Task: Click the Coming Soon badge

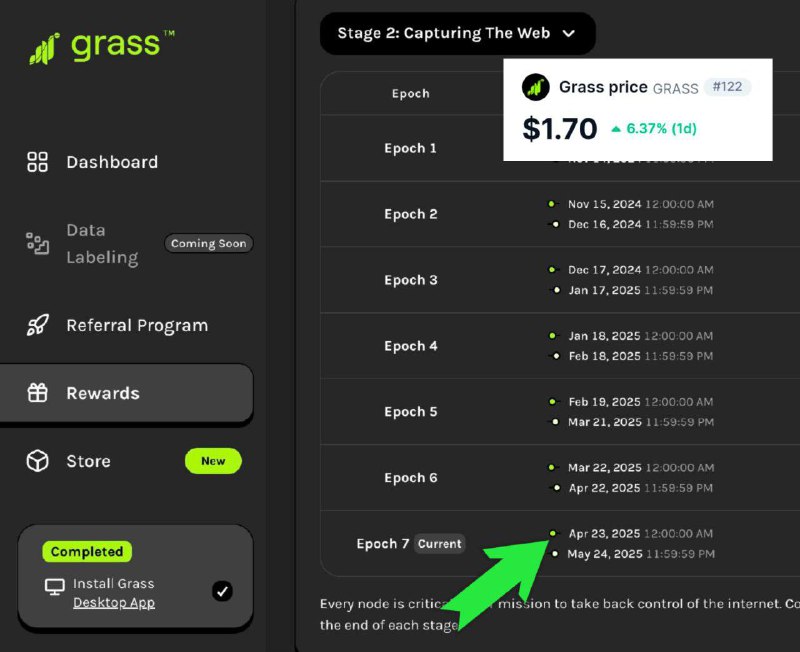Action: (208, 243)
